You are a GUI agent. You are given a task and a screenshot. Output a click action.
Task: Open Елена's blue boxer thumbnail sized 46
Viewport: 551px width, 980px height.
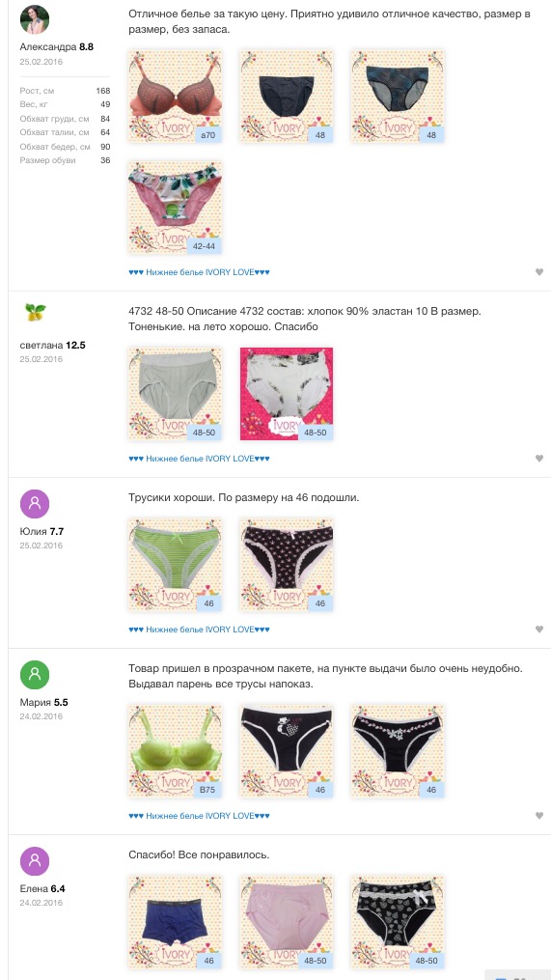click(x=175, y=922)
